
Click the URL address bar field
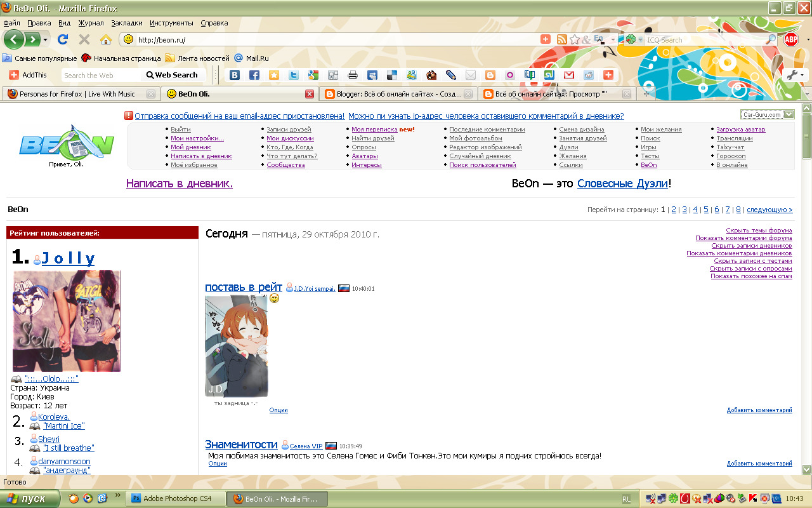[x=336, y=39]
